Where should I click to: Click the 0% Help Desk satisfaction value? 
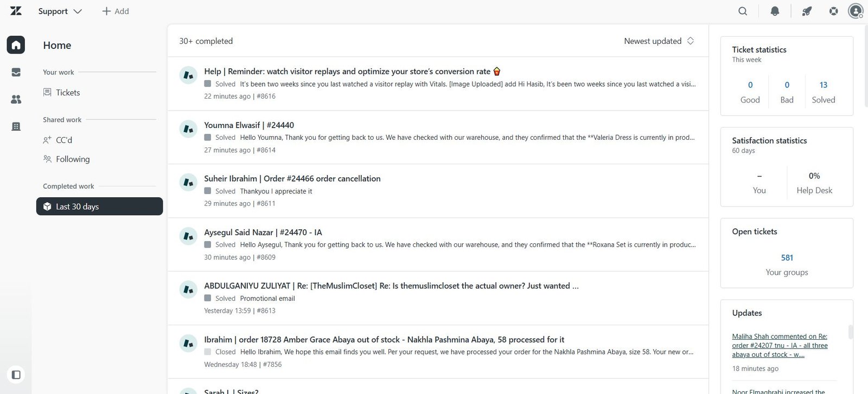(814, 176)
